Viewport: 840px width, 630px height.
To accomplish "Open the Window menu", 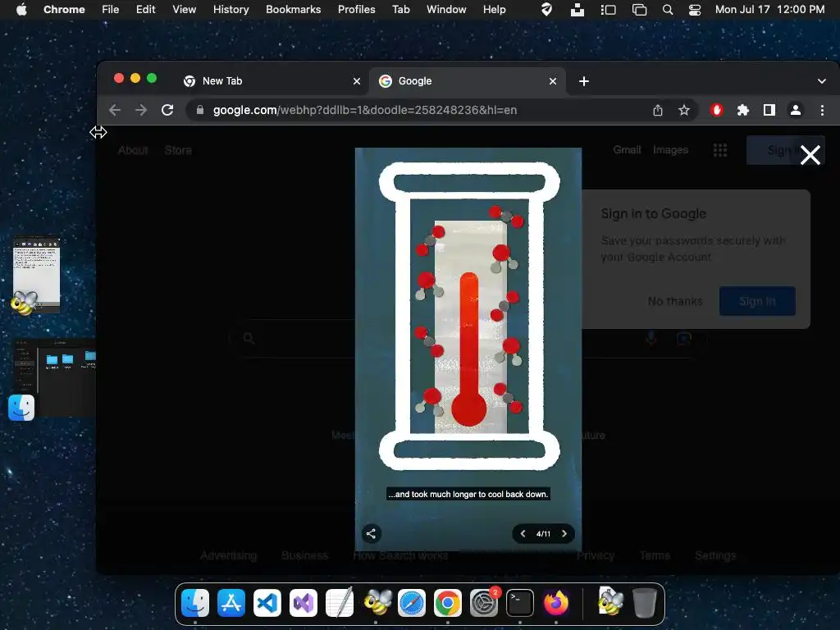I will (446, 9).
